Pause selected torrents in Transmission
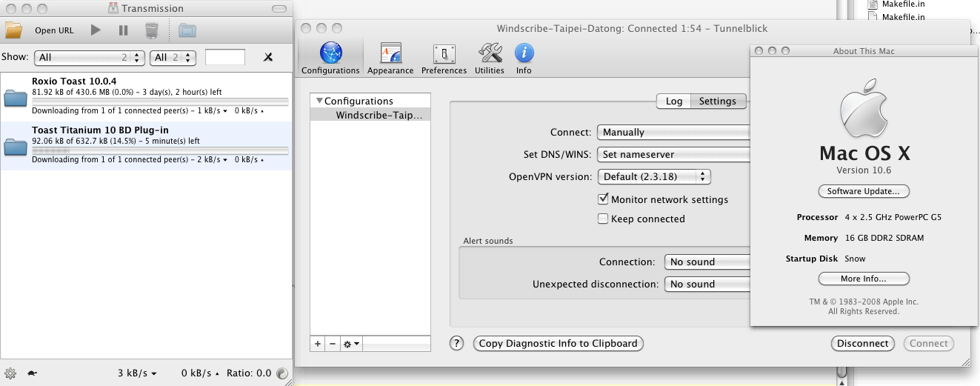Screen dimensions: 980x386 [123, 30]
